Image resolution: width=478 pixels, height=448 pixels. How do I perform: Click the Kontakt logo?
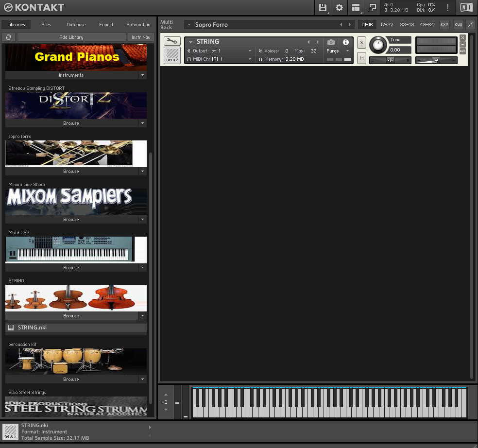(34, 7)
